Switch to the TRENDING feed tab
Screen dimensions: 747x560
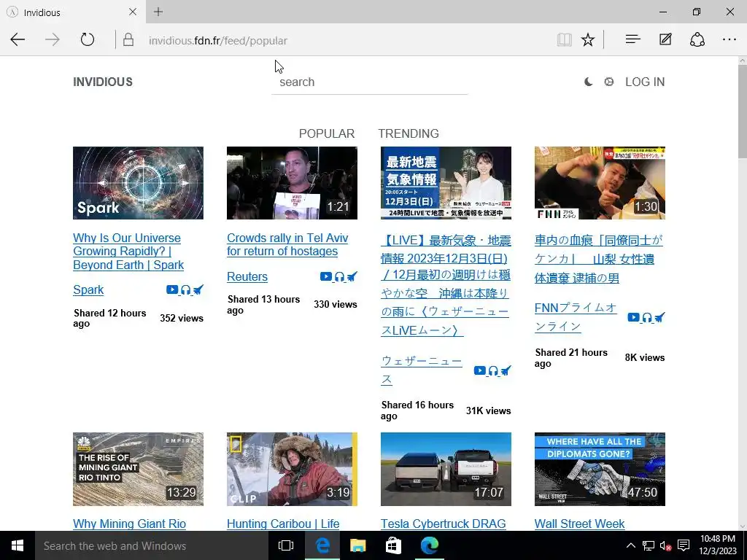(409, 134)
